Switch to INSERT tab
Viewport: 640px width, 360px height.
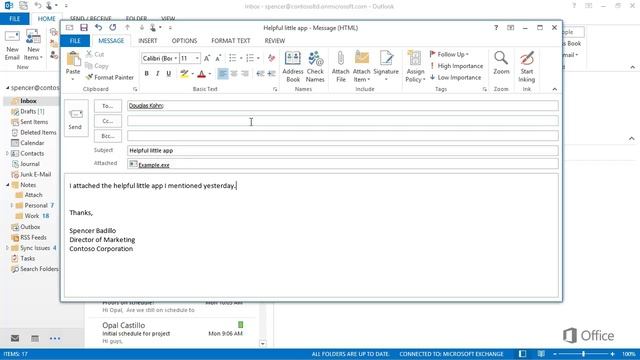tap(148, 41)
